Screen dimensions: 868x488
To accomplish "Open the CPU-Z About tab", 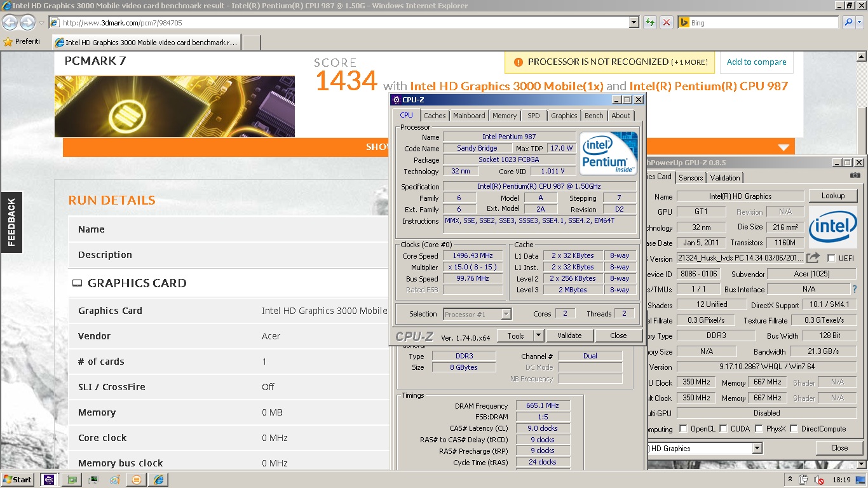I will click(x=621, y=116).
